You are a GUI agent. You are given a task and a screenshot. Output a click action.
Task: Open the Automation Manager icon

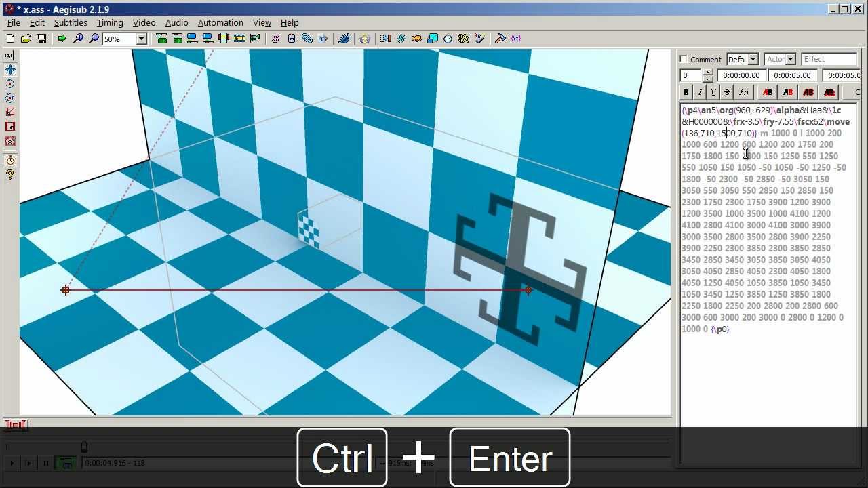point(344,39)
